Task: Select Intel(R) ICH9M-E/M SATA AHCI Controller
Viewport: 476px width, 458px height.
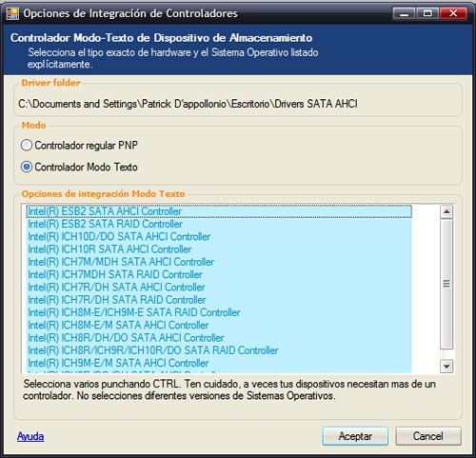Action: (219, 363)
